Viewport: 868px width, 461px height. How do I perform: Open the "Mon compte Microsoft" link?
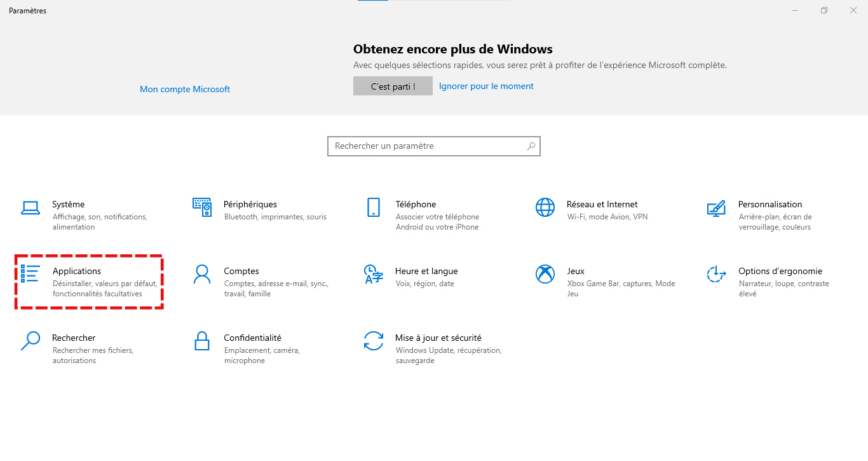pos(185,89)
